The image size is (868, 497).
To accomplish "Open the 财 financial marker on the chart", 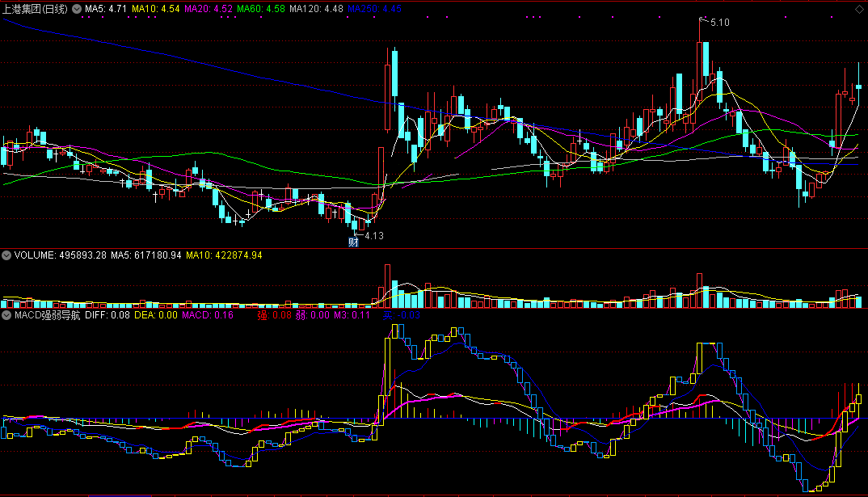I will (353, 242).
